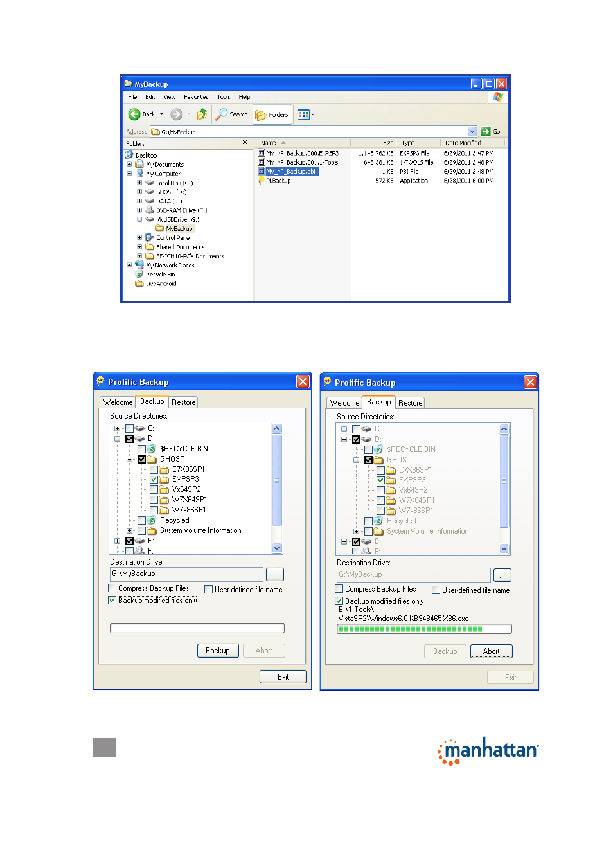Click the Forward arrow icon in Explorer toolbar
The image size is (613, 868).
tap(176, 114)
